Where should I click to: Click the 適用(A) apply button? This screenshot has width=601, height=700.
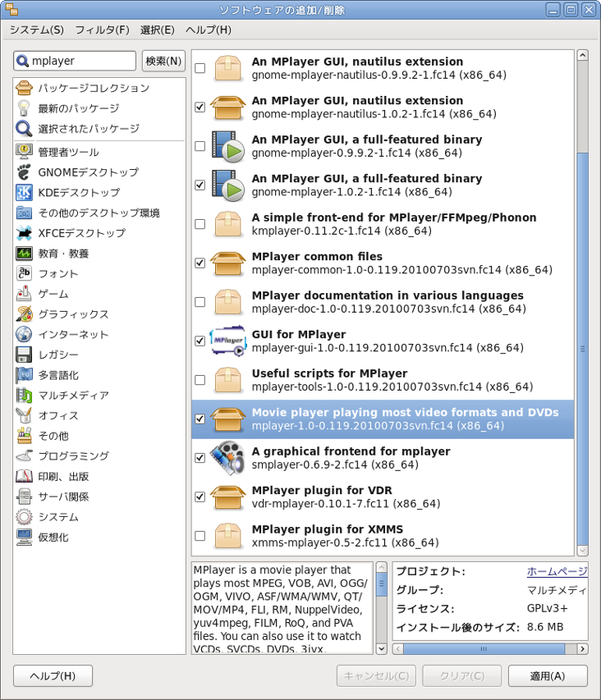point(548,676)
